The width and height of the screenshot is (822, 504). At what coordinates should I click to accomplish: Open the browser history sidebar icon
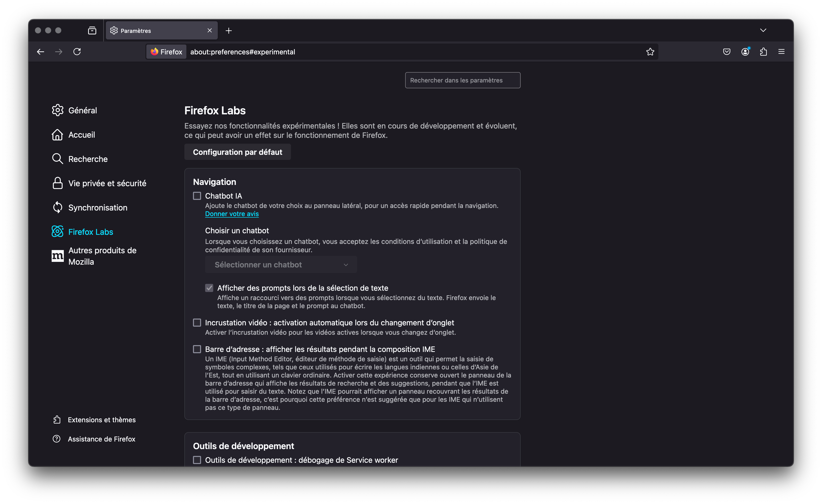point(92,30)
